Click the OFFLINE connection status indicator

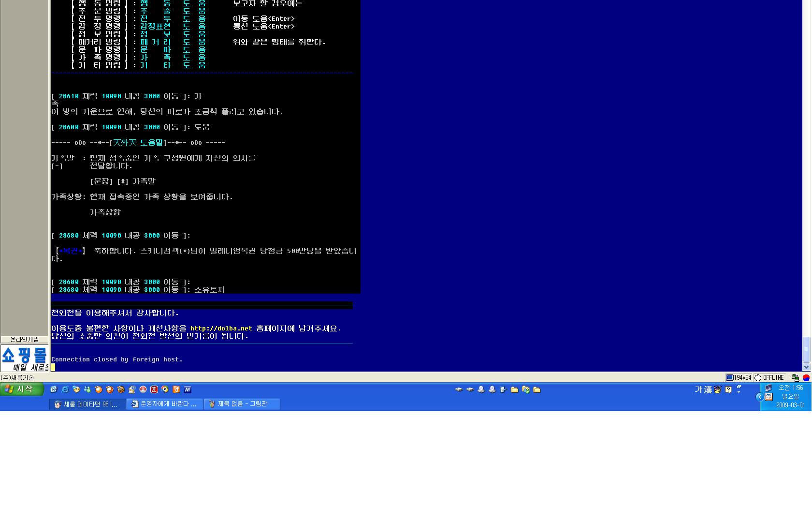point(769,378)
